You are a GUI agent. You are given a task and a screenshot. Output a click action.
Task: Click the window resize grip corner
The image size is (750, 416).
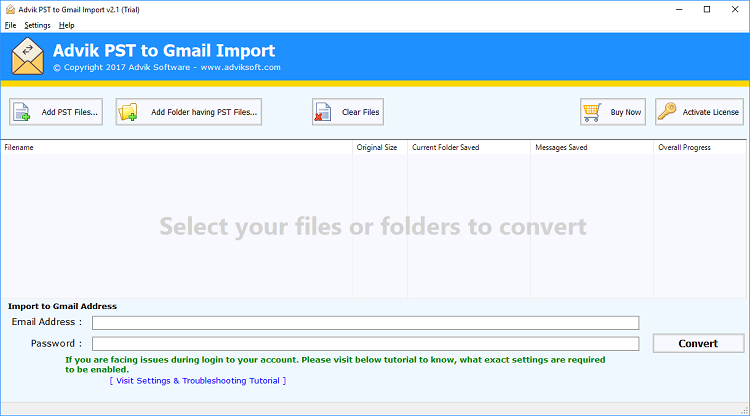(x=745, y=410)
